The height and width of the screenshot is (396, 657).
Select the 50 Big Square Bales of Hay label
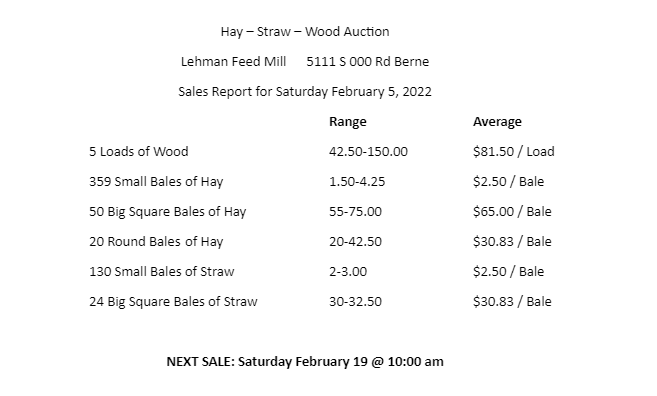168,212
